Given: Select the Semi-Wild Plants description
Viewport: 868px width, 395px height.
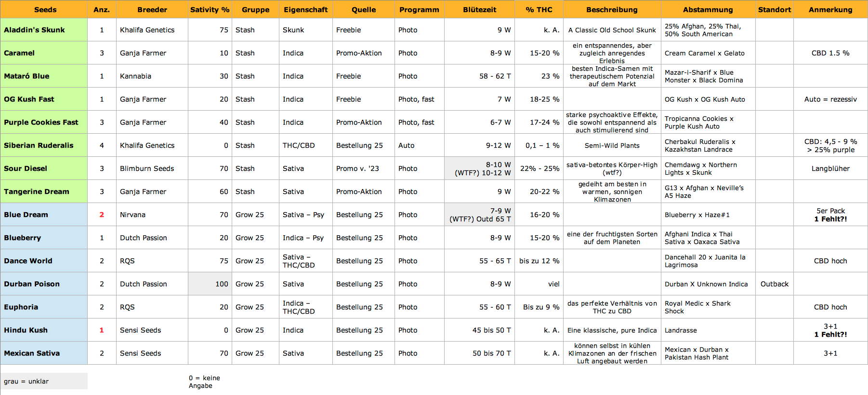Looking at the screenshot, I should coord(612,145).
